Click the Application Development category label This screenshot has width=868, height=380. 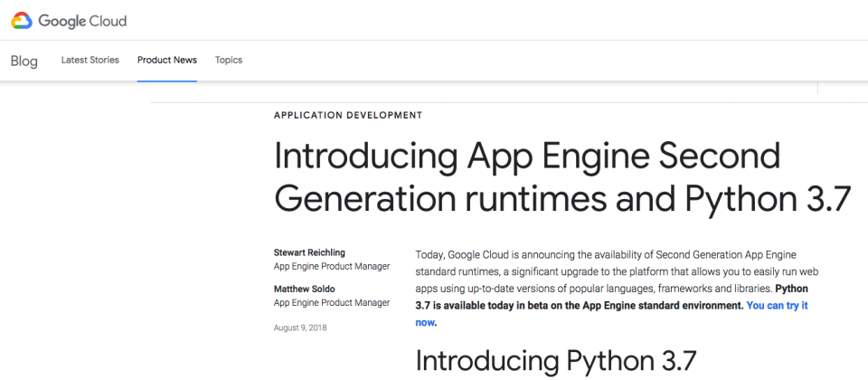point(347,115)
